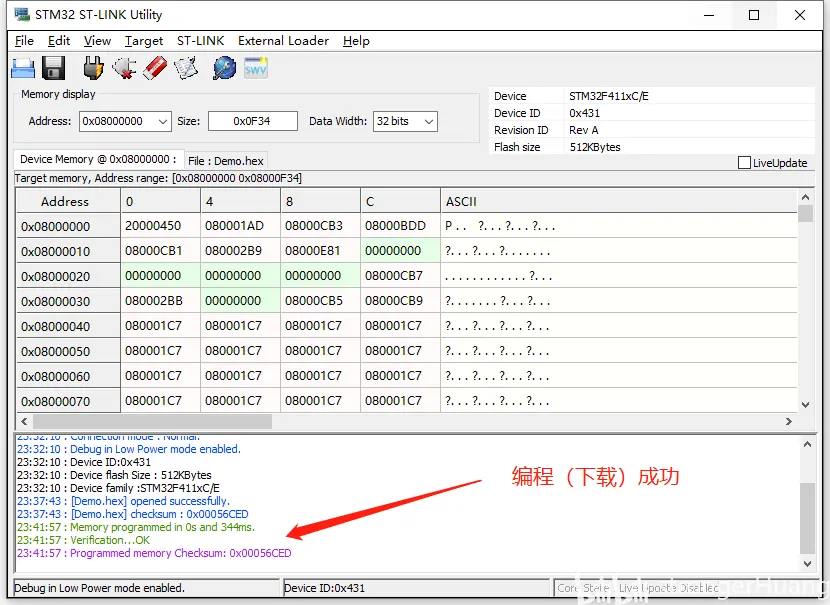
Task: Open the Target menu
Action: click(x=144, y=41)
